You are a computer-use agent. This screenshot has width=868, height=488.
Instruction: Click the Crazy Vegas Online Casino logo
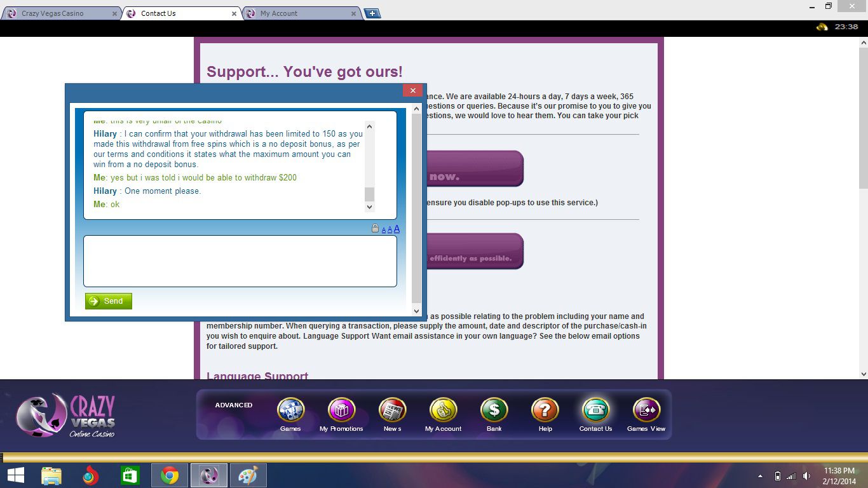point(65,416)
